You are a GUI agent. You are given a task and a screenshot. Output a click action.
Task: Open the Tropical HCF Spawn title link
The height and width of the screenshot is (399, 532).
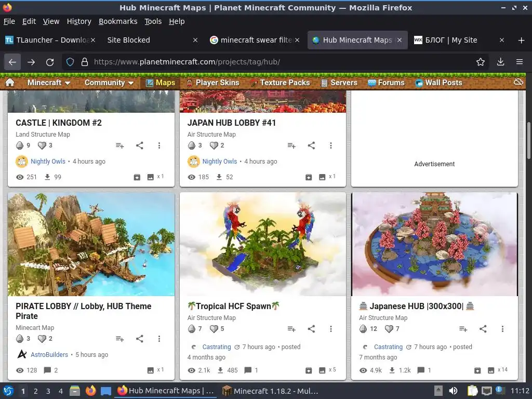click(233, 306)
